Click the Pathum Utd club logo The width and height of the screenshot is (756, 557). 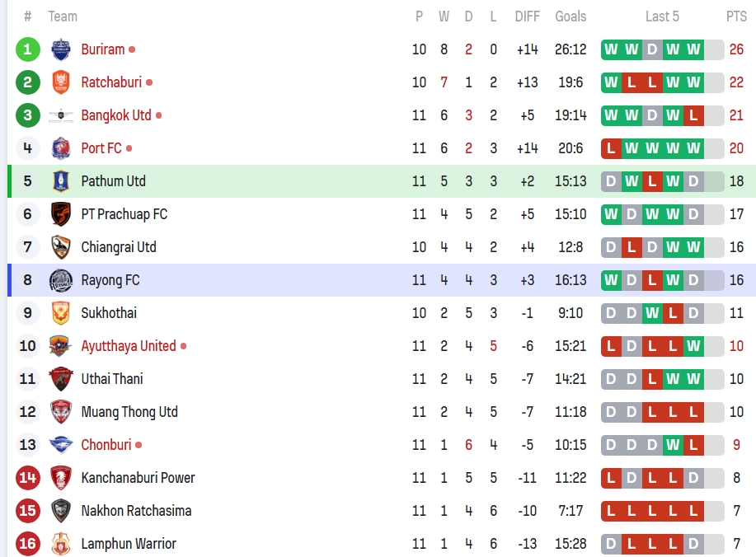click(61, 181)
